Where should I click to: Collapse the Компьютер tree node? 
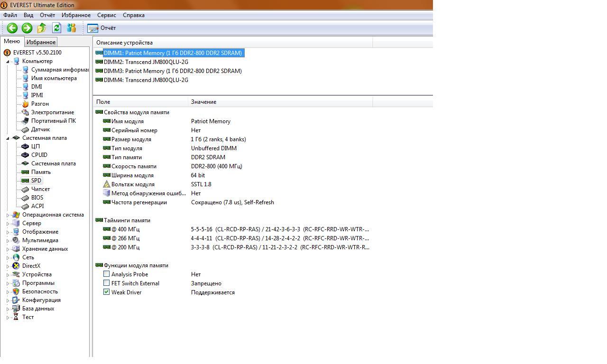(x=8, y=62)
